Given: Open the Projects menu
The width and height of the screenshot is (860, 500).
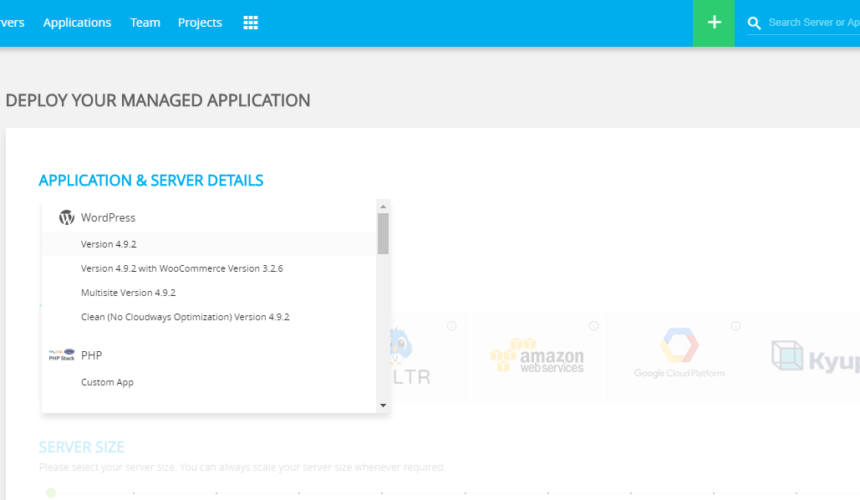Looking at the screenshot, I should tap(200, 23).
